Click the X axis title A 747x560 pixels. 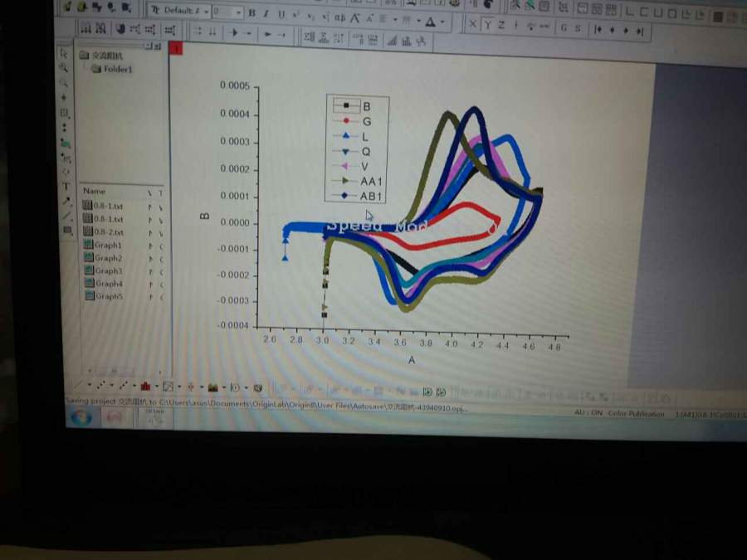(x=412, y=360)
